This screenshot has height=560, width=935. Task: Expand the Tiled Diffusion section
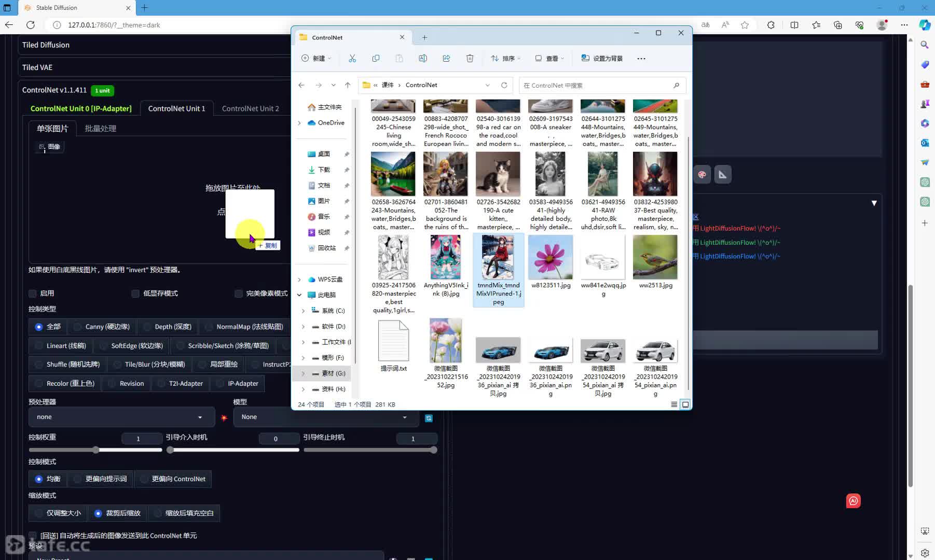(155, 45)
